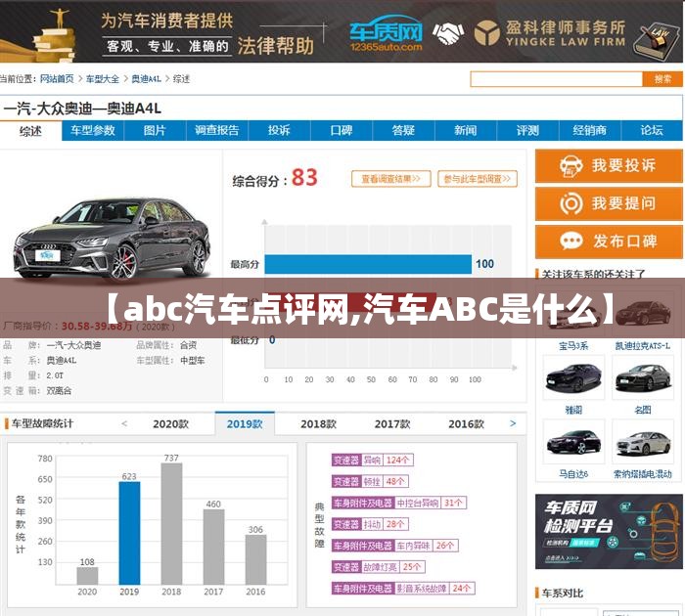Show newer model years with right arrow
The image size is (685, 616).
(x=513, y=423)
